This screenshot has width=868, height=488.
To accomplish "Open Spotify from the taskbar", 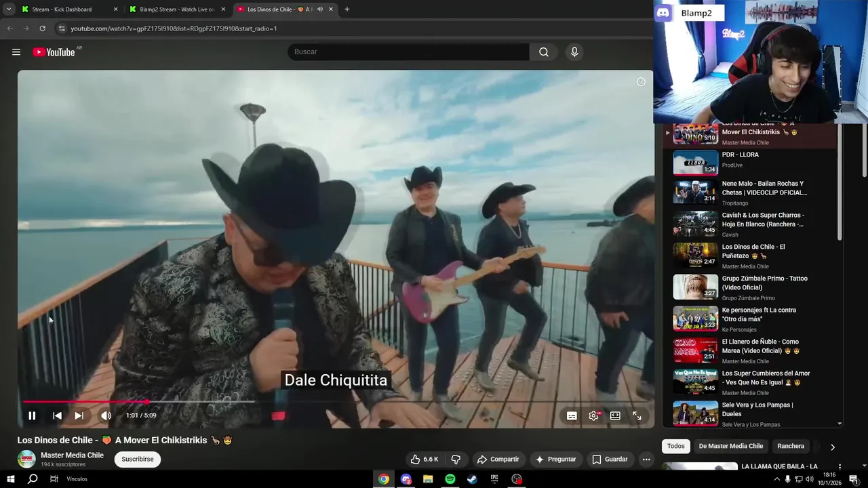I will coord(450,479).
